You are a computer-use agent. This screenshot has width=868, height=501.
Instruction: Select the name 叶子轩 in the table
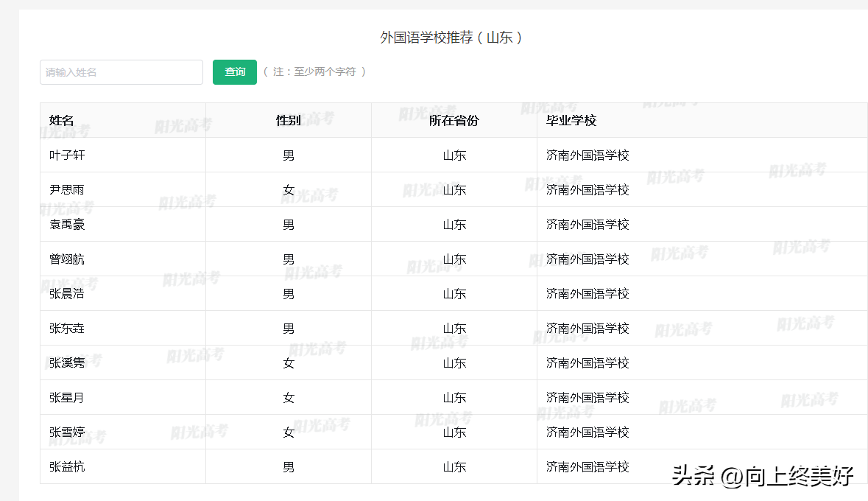click(x=68, y=155)
